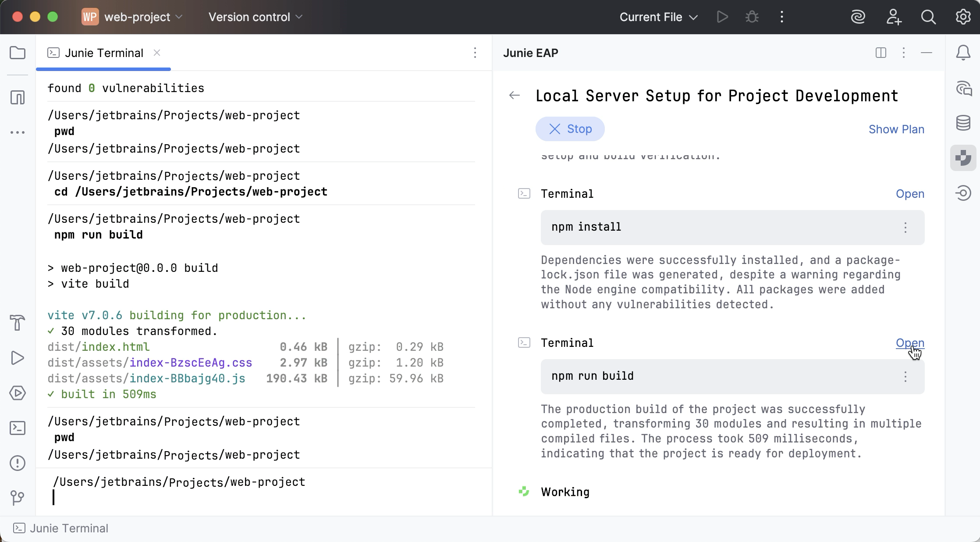980x542 pixels.
Task: Open the AI Chat sidebar icon
Action: click(x=963, y=88)
